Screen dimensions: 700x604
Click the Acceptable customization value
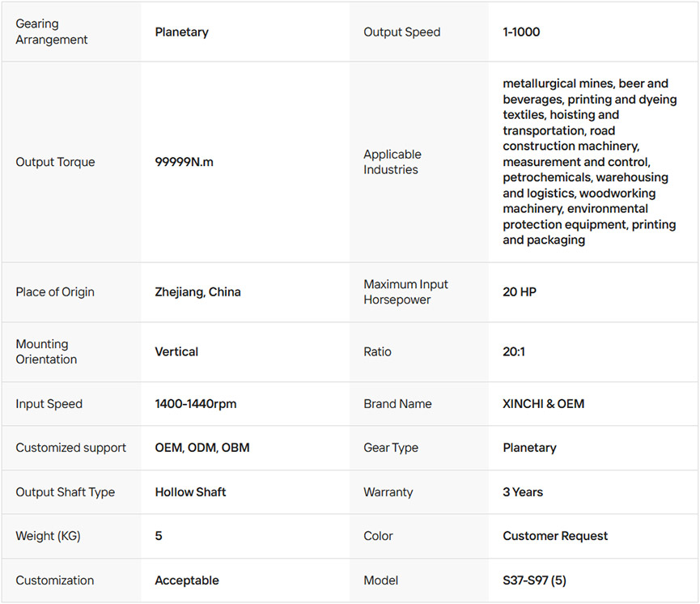tap(187, 581)
